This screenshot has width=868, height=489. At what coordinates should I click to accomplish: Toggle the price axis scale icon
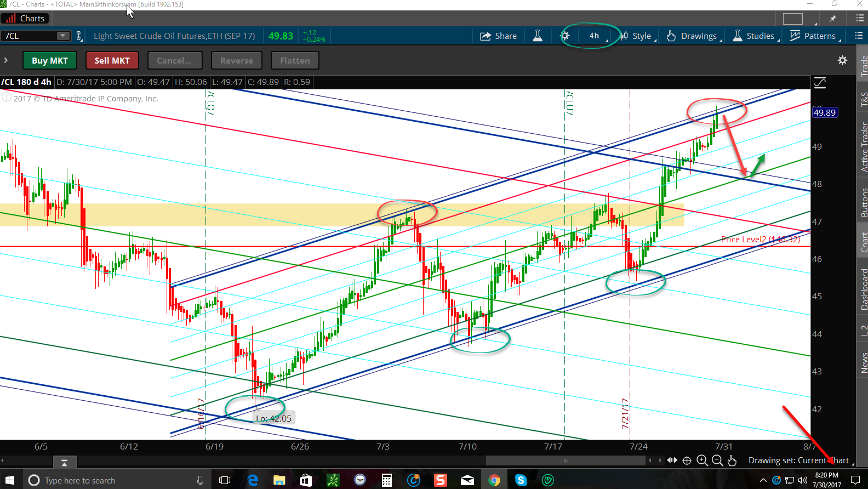(x=820, y=83)
